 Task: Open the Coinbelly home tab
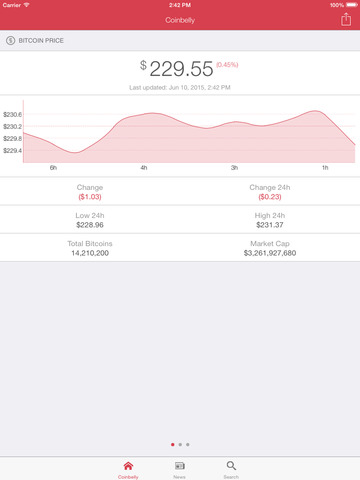(x=128, y=469)
